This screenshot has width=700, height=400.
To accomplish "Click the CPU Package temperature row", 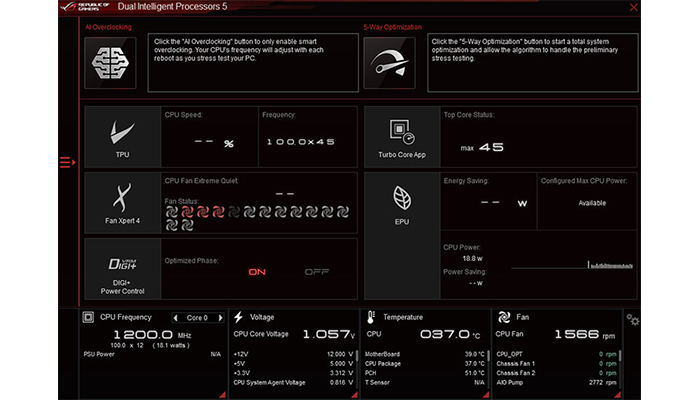I will point(425,363).
